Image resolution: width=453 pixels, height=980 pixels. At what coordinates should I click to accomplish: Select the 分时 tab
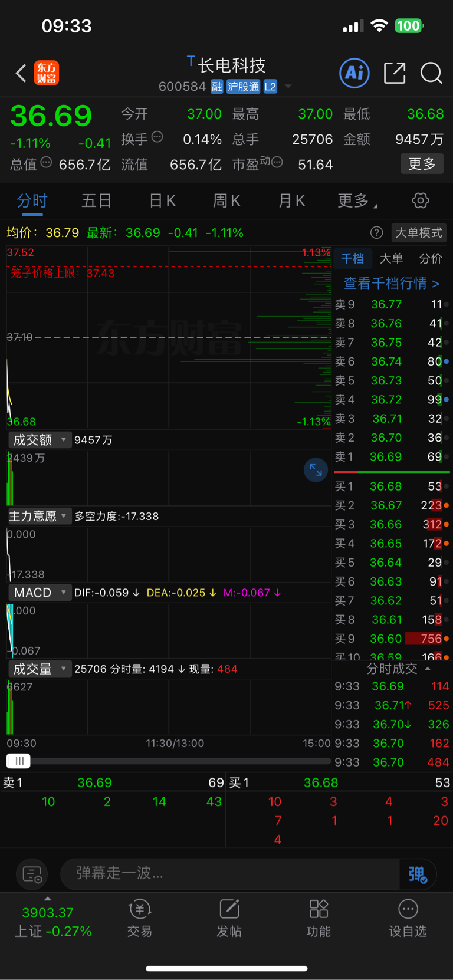pos(32,200)
